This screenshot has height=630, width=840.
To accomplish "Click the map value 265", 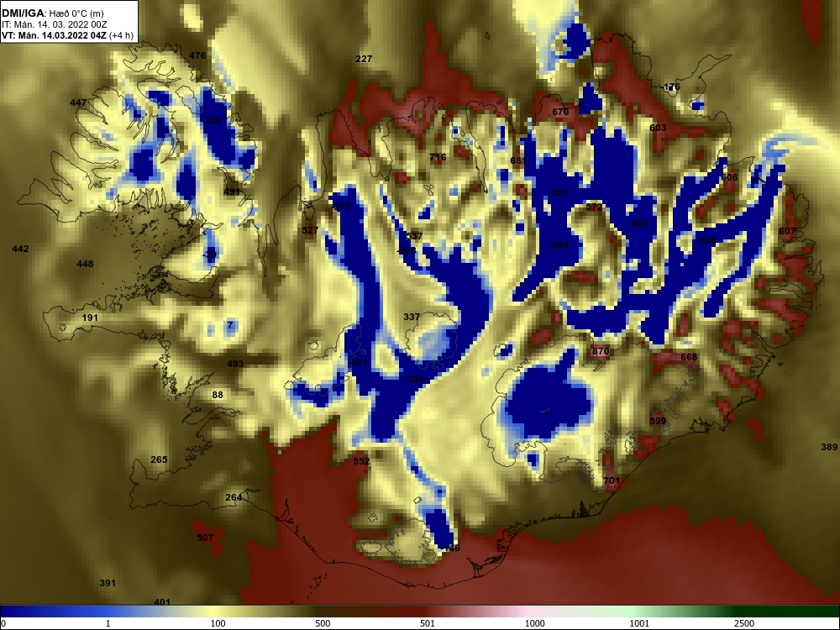I will tap(159, 459).
